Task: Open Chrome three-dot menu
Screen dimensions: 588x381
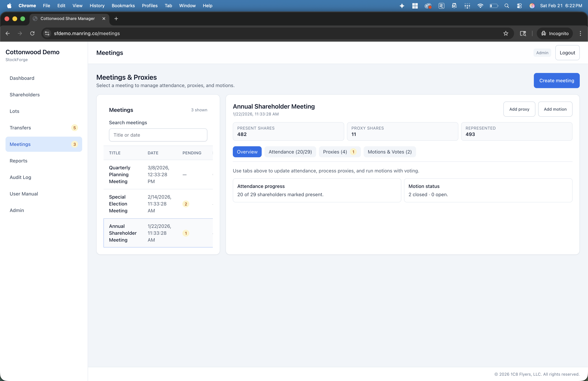Action: click(x=580, y=33)
